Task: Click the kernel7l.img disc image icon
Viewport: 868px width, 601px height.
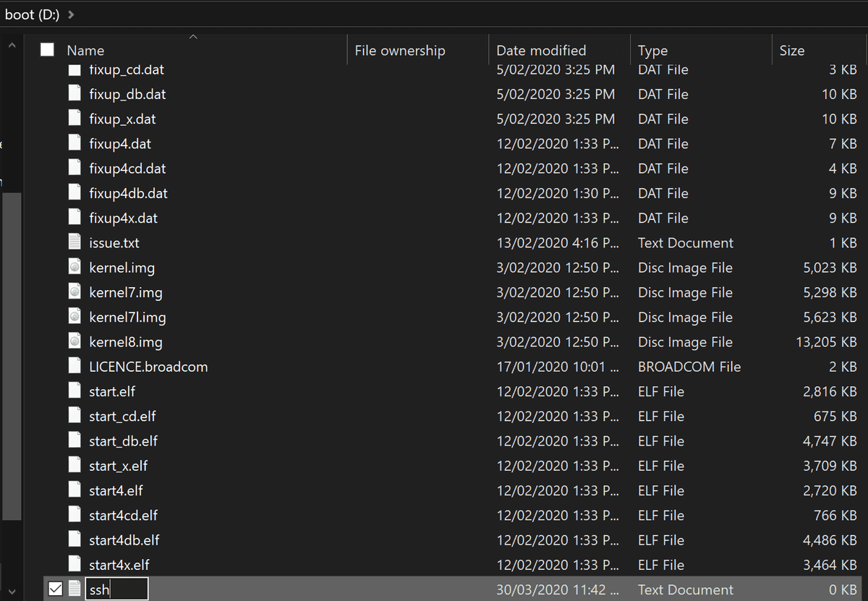Action: 74,317
